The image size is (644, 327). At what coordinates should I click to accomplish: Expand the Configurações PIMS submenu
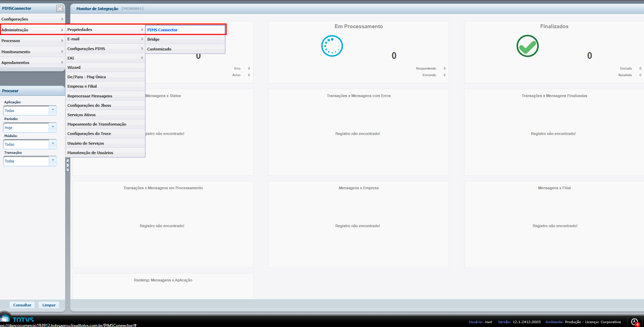(x=105, y=49)
